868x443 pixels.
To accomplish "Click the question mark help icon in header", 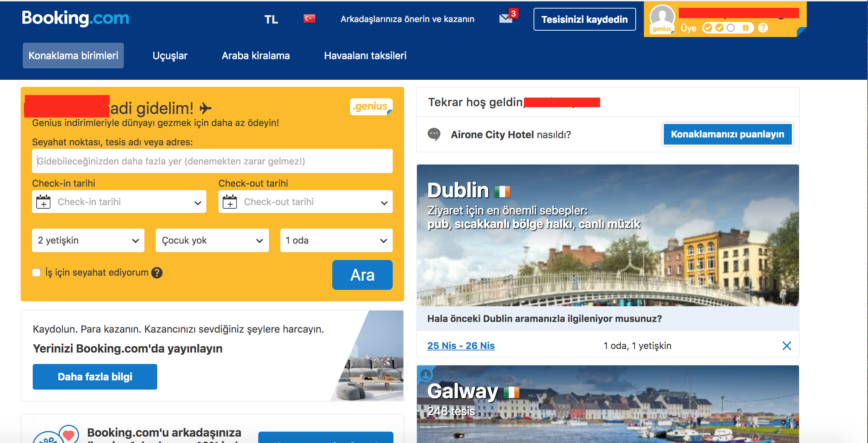I will (763, 28).
